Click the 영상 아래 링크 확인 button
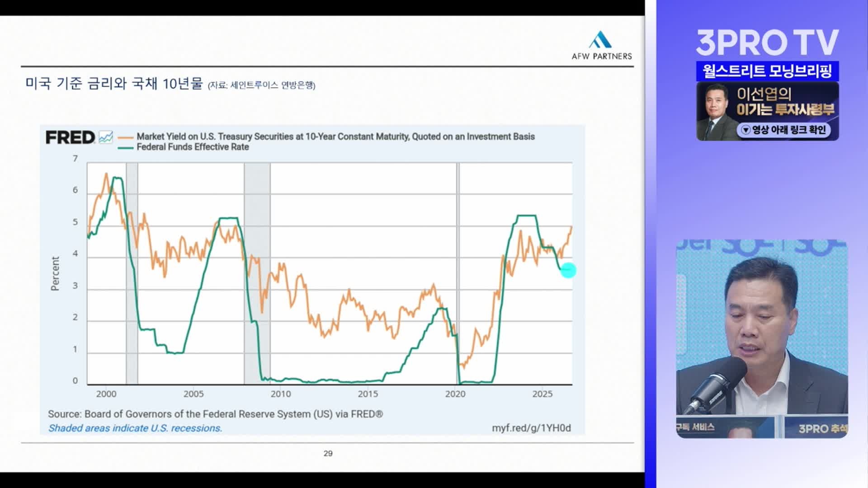868x488 pixels. (784, 130)
